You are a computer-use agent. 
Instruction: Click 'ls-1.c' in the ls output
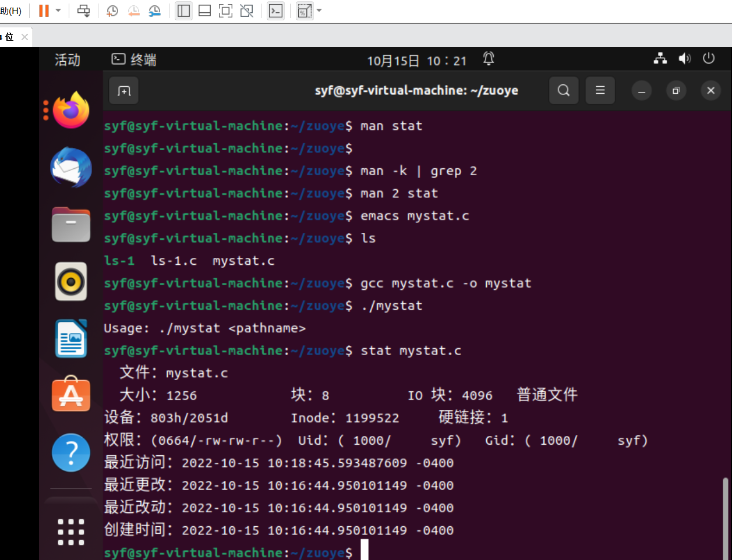(174, 261)
